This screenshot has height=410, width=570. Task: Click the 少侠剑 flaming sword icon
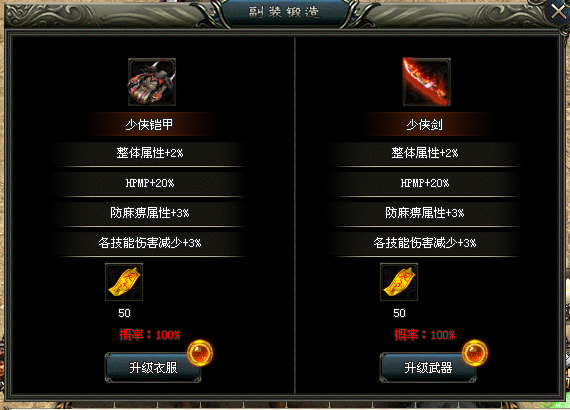[427, 82]
